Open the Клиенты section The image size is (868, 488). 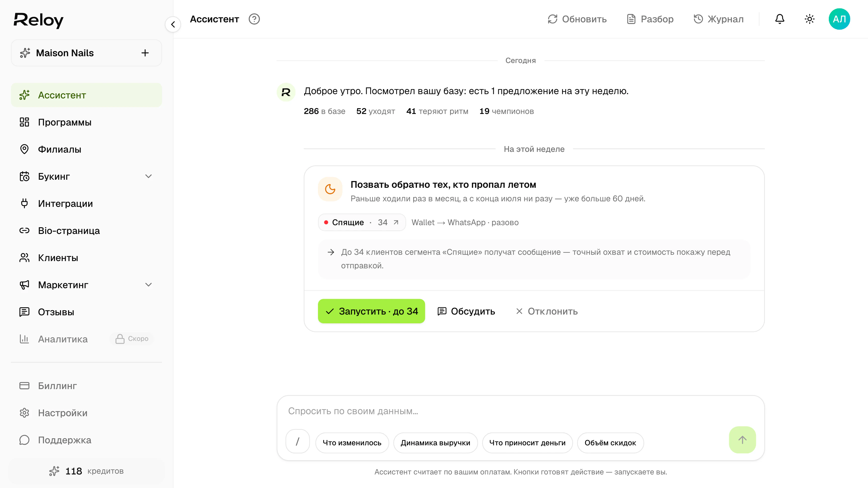point(87,258)
